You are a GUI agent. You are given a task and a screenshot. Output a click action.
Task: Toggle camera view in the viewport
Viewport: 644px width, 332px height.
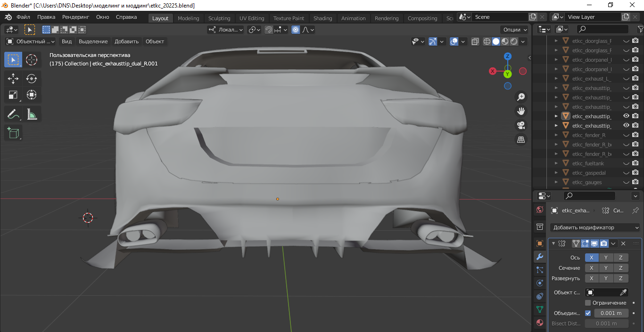tap(521, 125)
